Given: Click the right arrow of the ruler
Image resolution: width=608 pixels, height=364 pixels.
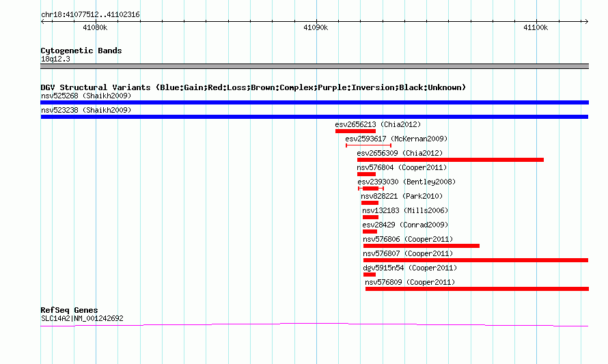Looking at the screenshot, I should (x=586, y=22).
